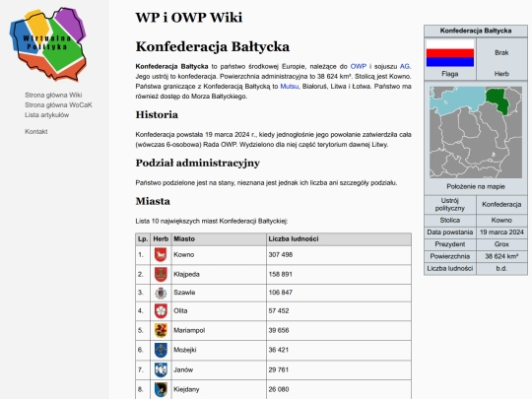
Task: Click the Stolica infobox label
Action: (x=450, y=221)
